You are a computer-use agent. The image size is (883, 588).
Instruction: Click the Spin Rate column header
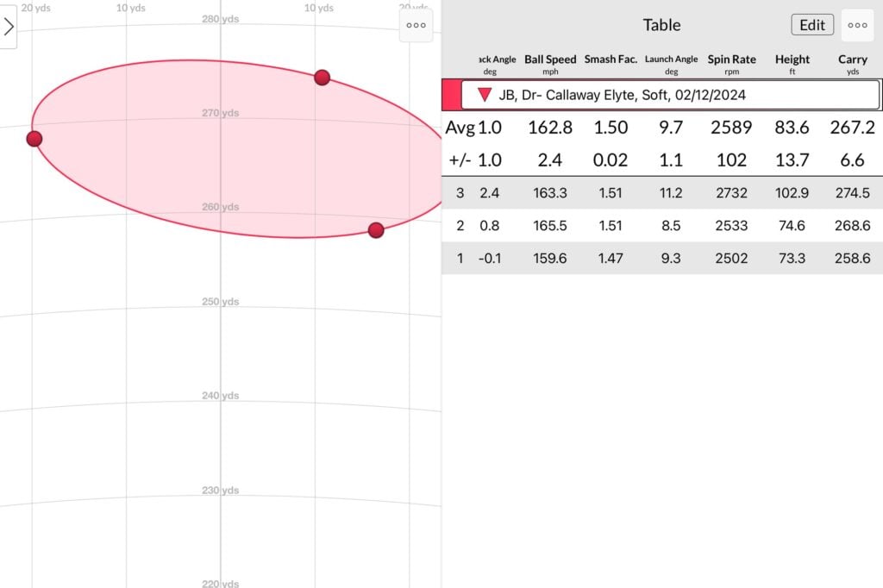731,64
